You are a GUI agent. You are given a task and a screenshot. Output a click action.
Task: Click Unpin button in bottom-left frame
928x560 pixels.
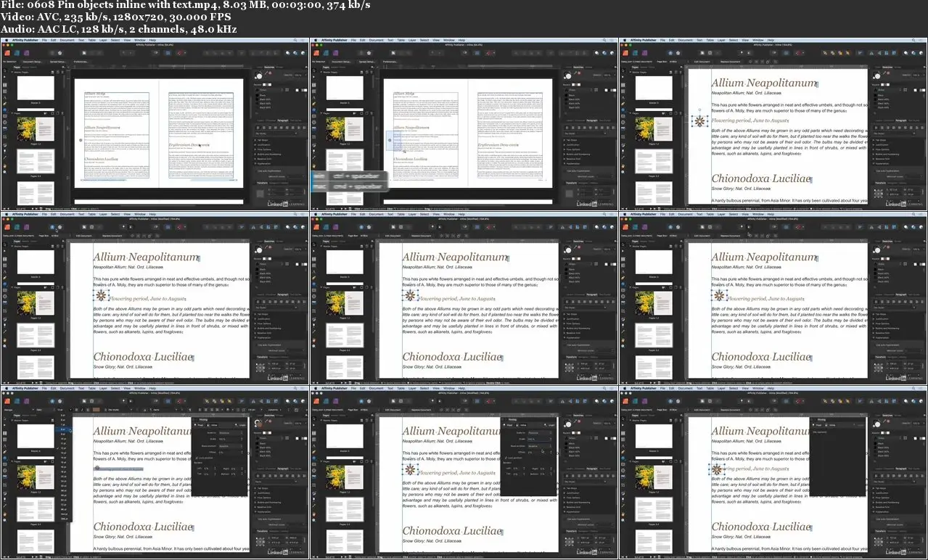239,425
